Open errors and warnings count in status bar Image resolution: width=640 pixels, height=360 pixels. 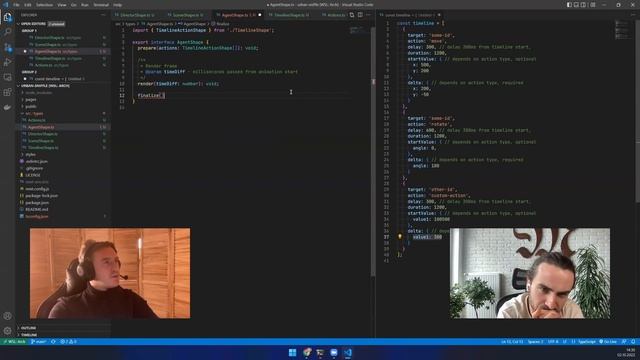pos(68,342)
